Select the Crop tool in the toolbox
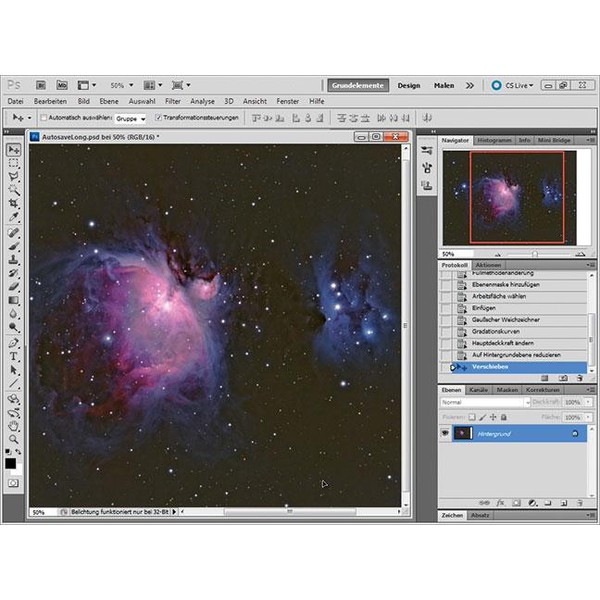This screenshot has width=600, height=600. pos(14,203)
